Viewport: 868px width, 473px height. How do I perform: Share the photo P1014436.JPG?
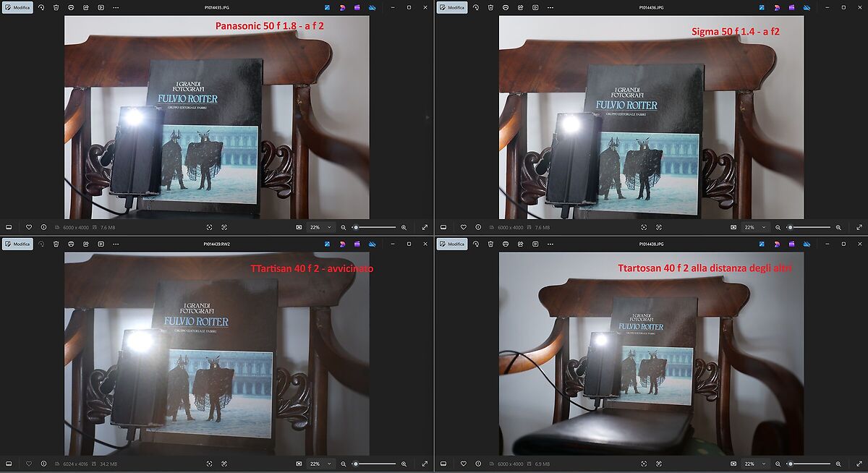point(519,7)
